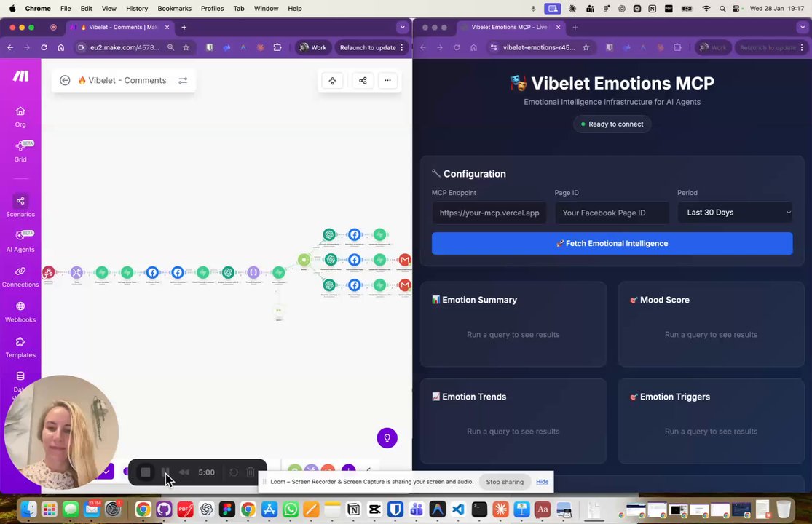Click the Loom webcam bubble
The width and height of the screenshot is (812, 524).
tap(61, 432)
